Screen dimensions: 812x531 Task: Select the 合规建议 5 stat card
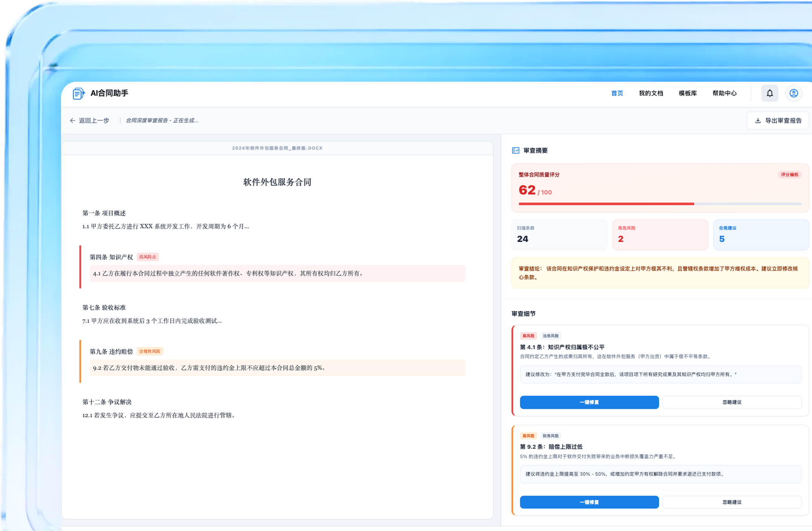coord(761,235)
